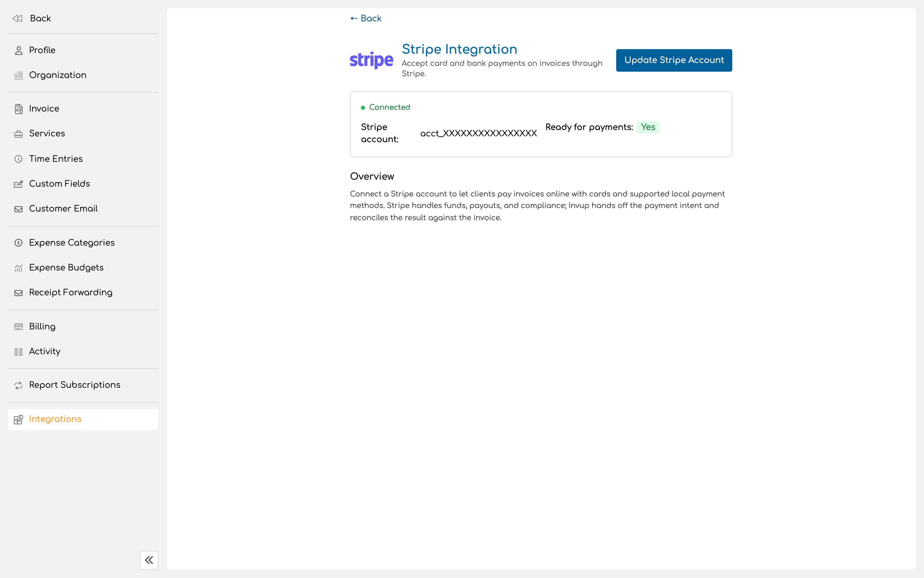
Task: Click the Expense Budgets chart icon
Action: coord(18,268)
